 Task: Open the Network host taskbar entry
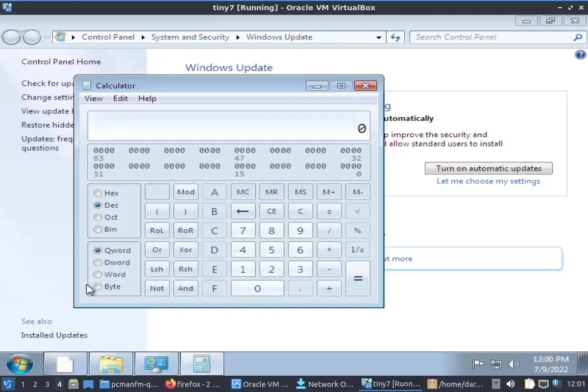click(325, 384)
